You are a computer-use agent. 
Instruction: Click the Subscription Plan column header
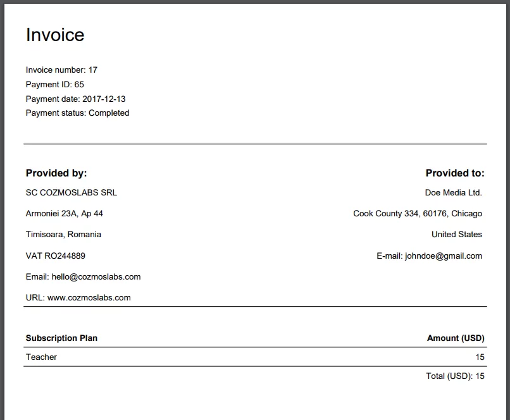(x=61, y=338)
